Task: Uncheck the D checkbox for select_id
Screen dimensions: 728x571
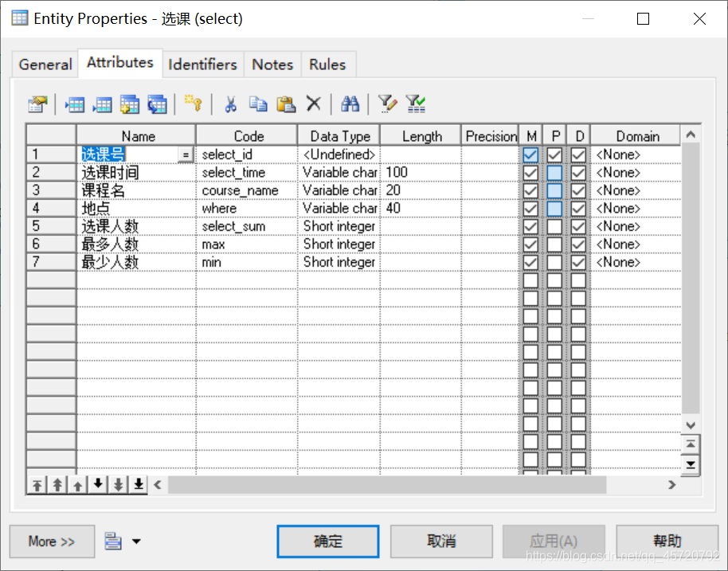Action: tap(578, 154)
